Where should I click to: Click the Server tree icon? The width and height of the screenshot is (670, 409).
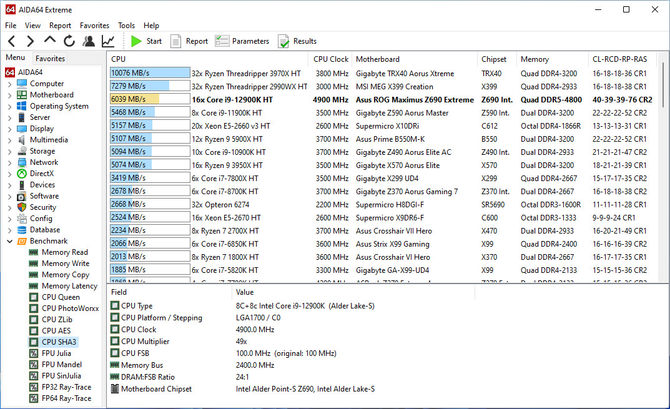pos(22,117)
